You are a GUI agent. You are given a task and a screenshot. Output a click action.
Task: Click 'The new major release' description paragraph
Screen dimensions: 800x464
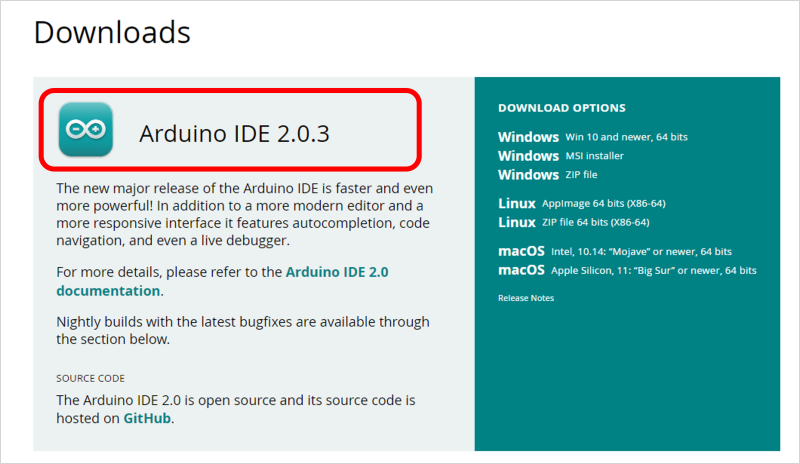(245, 214)
